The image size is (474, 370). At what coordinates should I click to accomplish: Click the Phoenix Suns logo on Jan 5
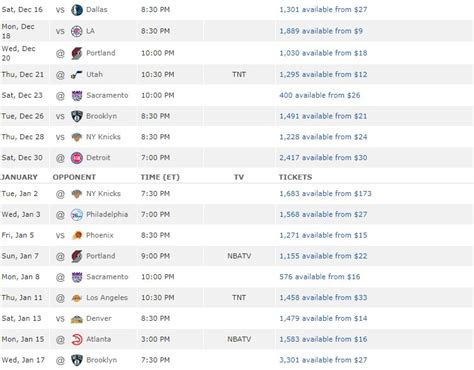click(x=77, y=235)
